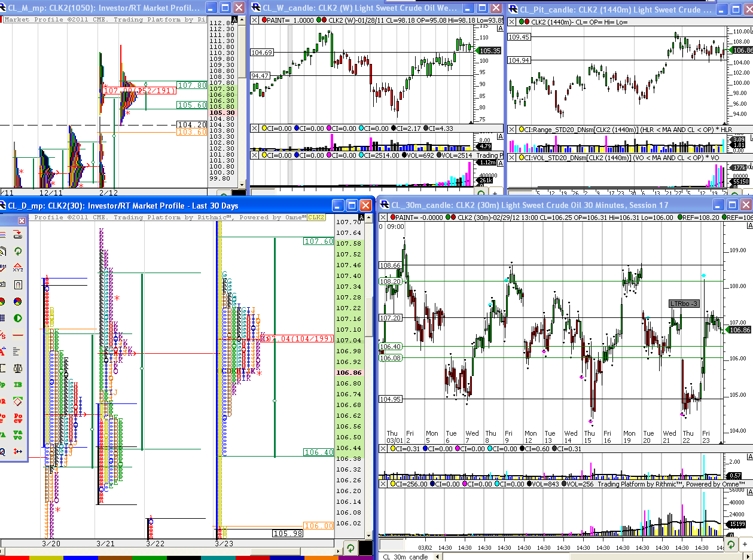Close the floating tool palette
Screen dimensions: 753x560
pyautogui.click(x=22, y=221)
